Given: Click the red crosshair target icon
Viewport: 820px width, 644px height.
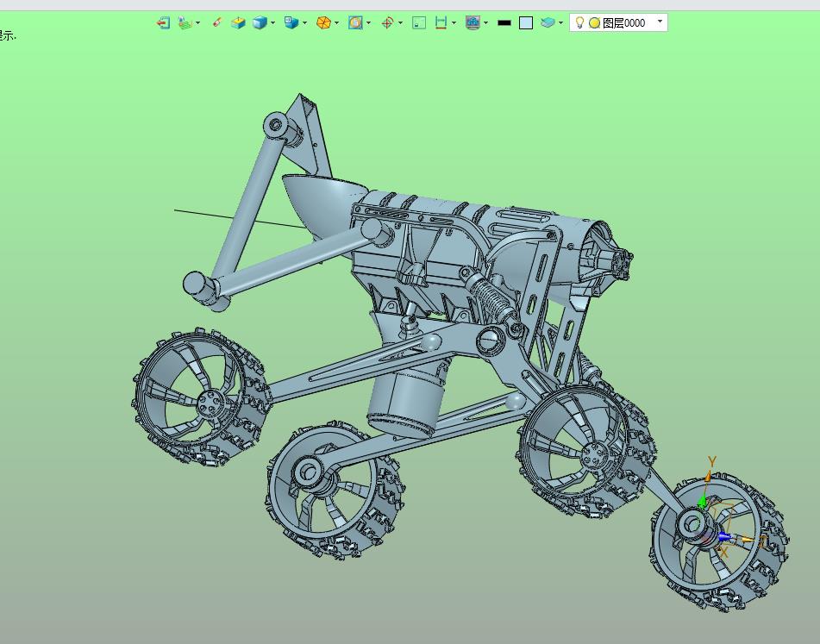Looking at the screenshot, I should point(387,23).
